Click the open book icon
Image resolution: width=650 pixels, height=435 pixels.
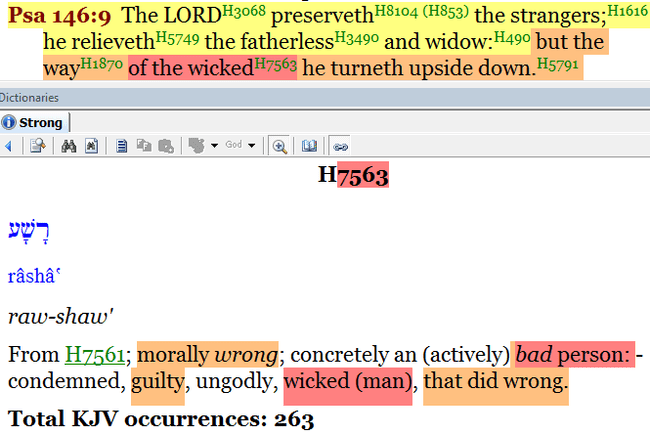310,146
